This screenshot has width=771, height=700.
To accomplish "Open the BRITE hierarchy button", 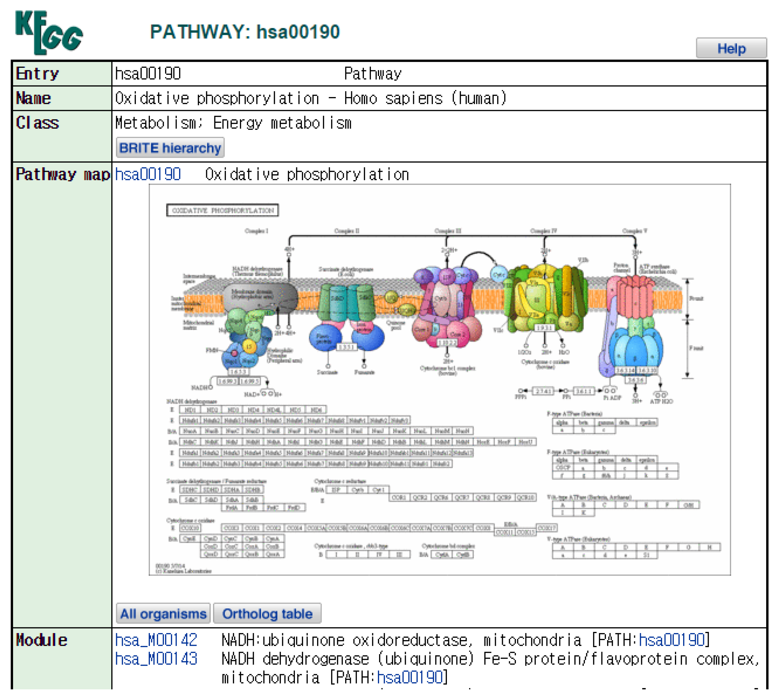I will [170, 148].
